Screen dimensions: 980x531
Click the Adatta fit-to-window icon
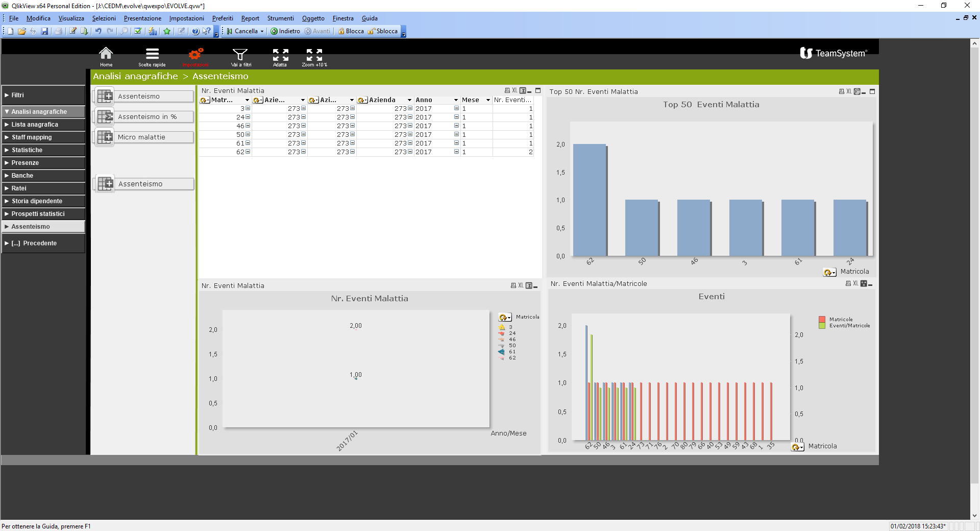[280, 54]
